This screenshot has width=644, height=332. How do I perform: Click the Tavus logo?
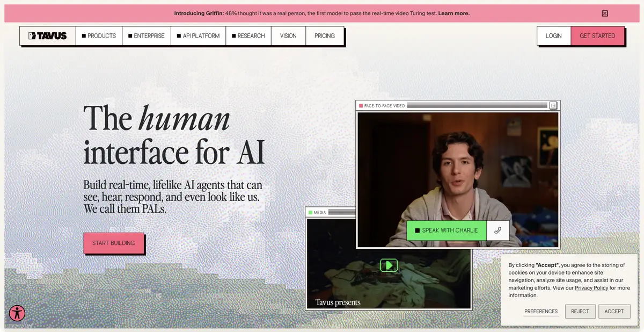click(48, 36)
